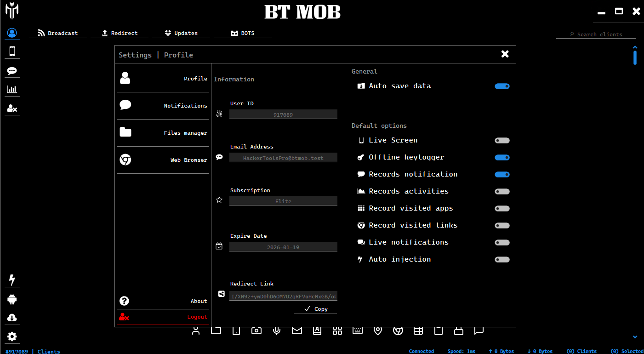Open the Redirect tab
This screenshot has height=354, width=644.
click(120, 33)
